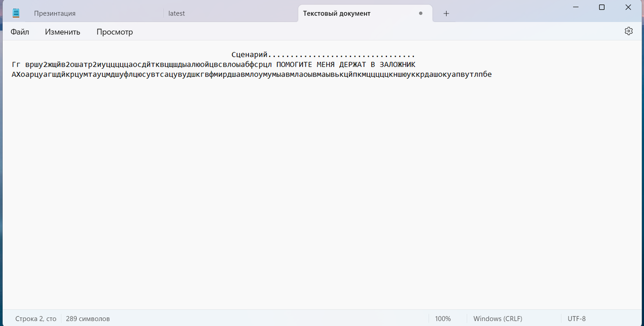The image size is (644, 326).
Task: Click the Windows (CRLF) line ending indicator
Action: click(497, 318)
